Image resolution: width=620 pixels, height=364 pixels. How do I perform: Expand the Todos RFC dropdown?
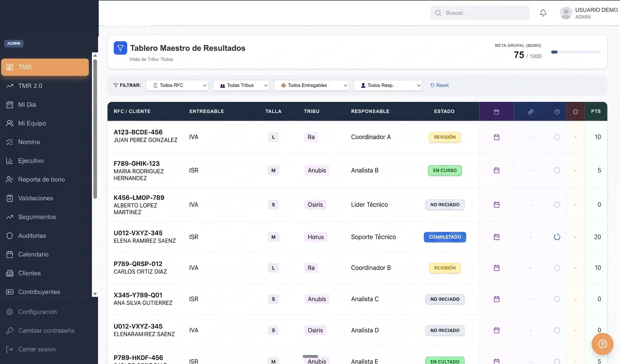tap(177, 85)
